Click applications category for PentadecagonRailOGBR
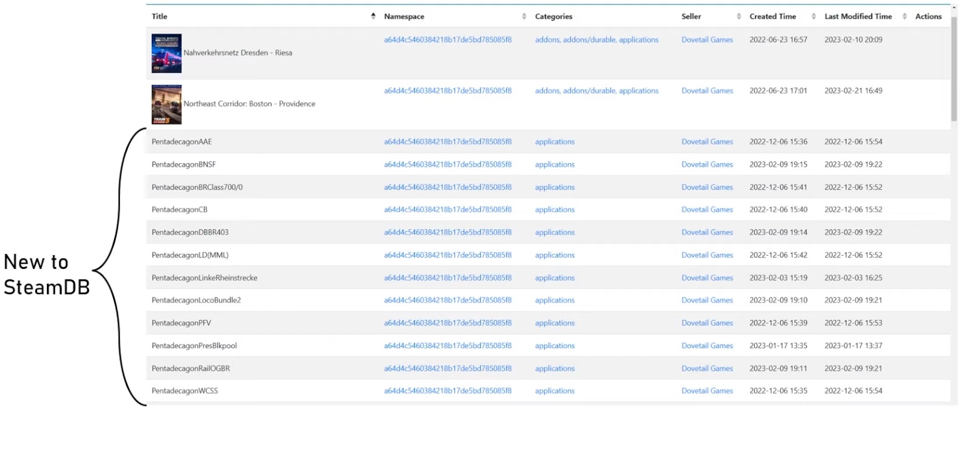Screen dimensions: 980x450 555,368
